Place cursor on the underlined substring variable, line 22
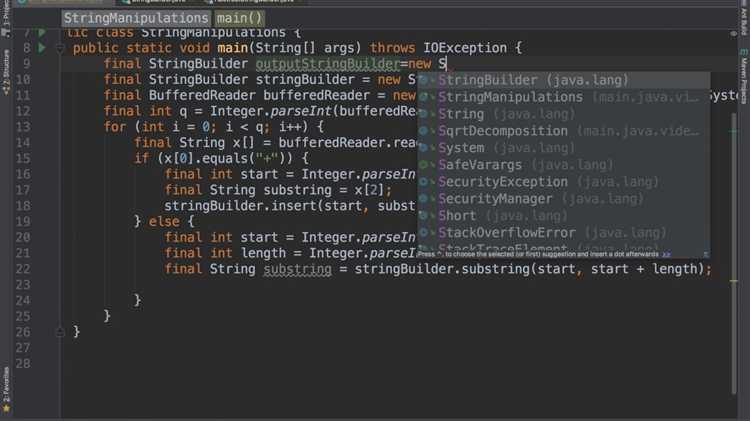The image size is (750, 421). pyautogui.click(x=298, y=269)
